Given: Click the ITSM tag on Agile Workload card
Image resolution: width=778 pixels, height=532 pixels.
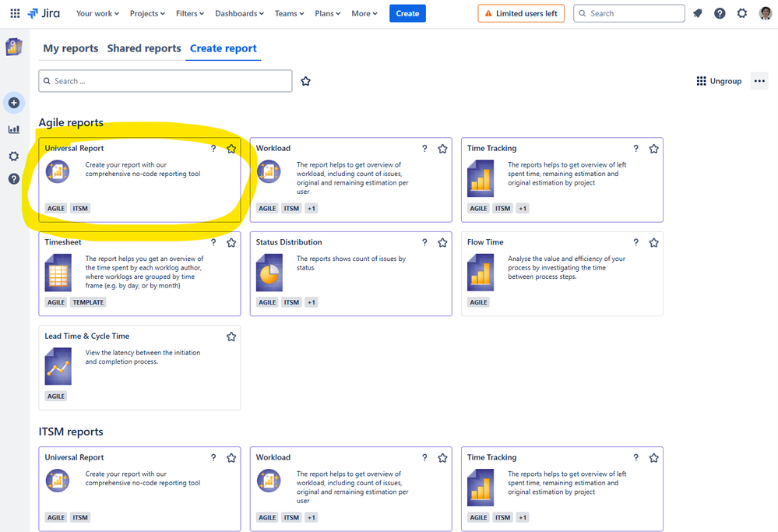Looking at the screenshot, I should [291, 209].
